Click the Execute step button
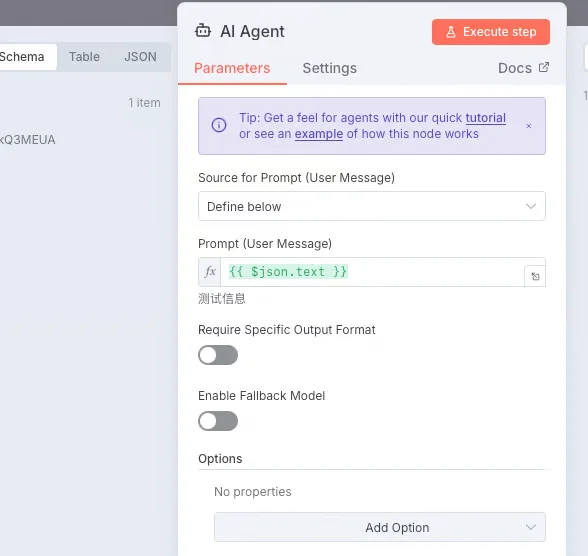This screenshot has width=588, height=556. (490, 32)
